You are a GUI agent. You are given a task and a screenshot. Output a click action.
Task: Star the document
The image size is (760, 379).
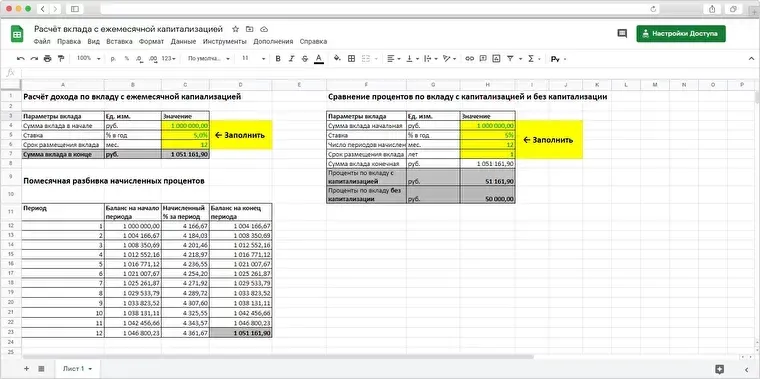tap(236, 29)
